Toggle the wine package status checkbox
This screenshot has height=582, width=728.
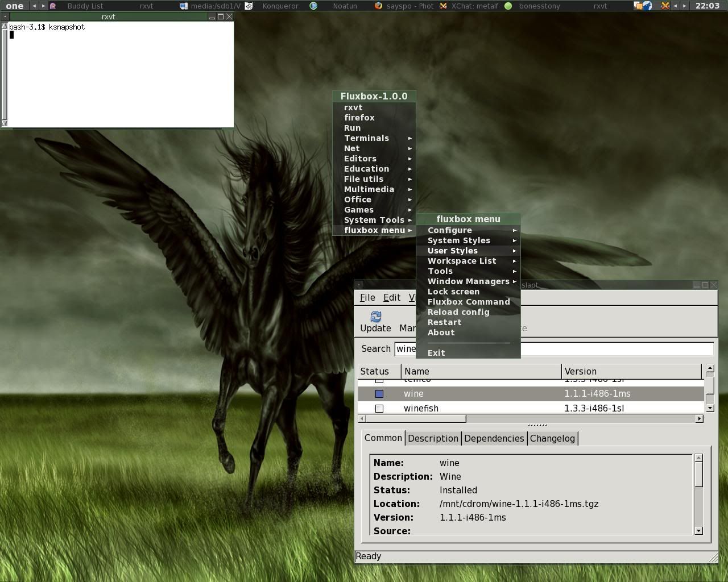click(x=379, y=393)
